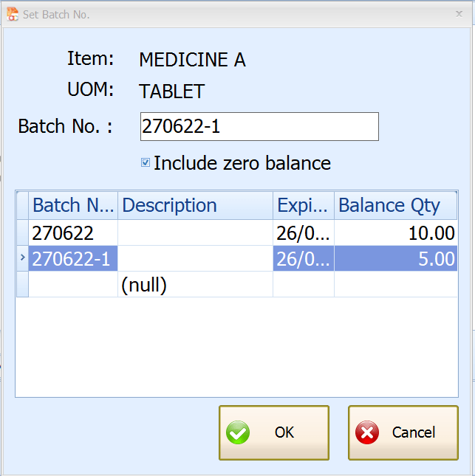
Task: Select batch row 270622
Action: pos(73,233)
